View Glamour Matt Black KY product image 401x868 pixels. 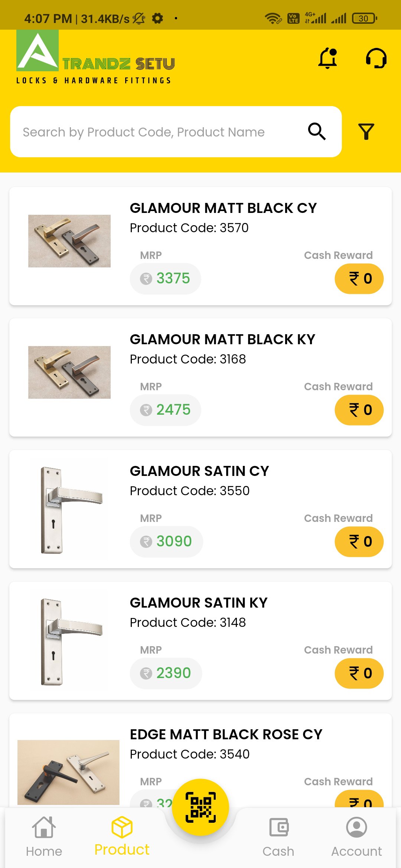pyautogui.click(x=69, y=372)
